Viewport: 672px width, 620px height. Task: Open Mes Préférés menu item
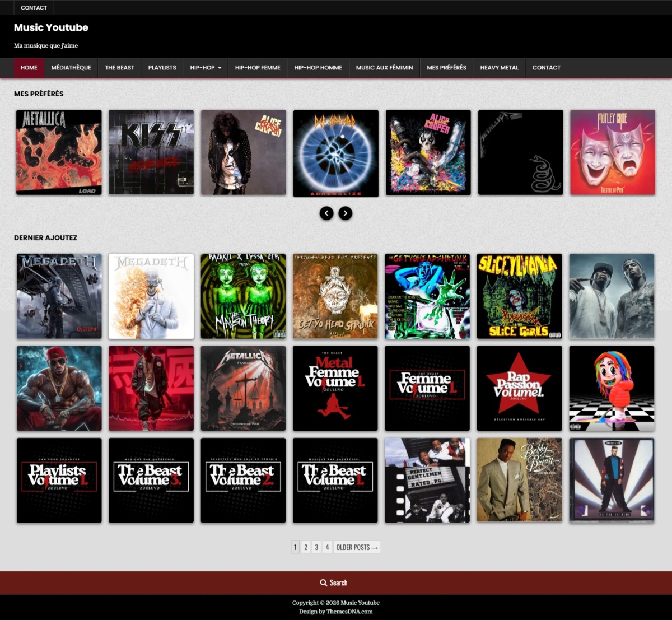click(446, 68)
